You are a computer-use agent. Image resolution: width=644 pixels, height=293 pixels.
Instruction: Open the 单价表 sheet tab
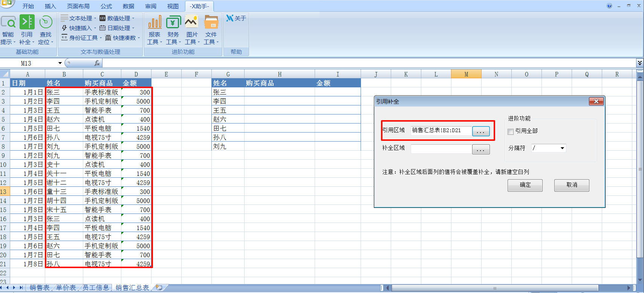[x=66, y=288]
